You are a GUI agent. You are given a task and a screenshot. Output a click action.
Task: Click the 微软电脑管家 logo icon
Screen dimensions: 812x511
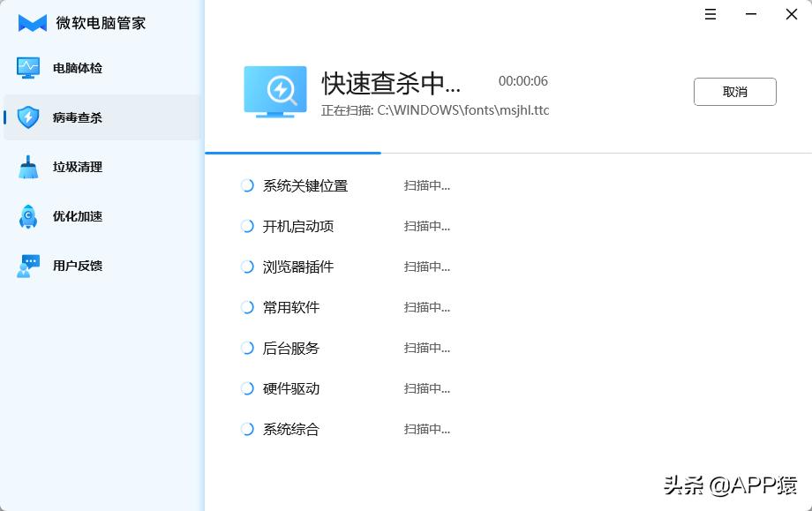point(30,23)
